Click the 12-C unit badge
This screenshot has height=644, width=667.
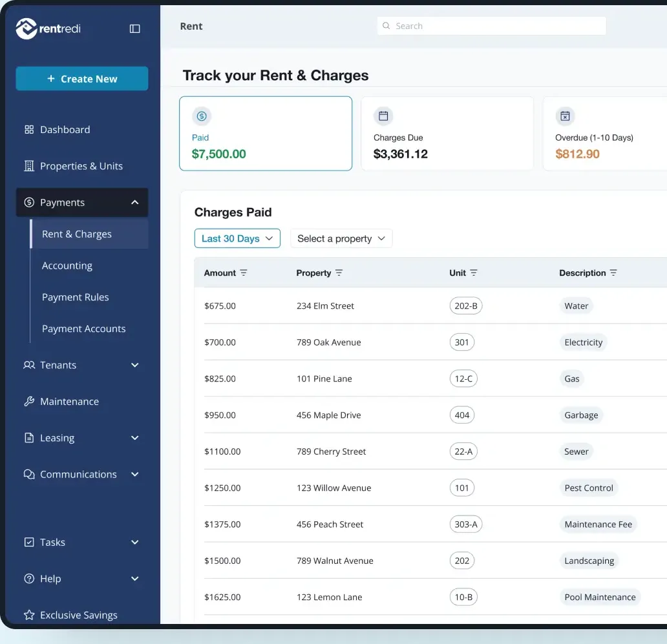pos(463,379)
